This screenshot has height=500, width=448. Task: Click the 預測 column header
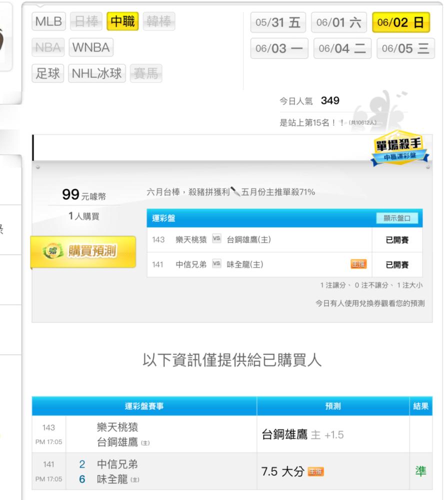[x=333, y=406]
